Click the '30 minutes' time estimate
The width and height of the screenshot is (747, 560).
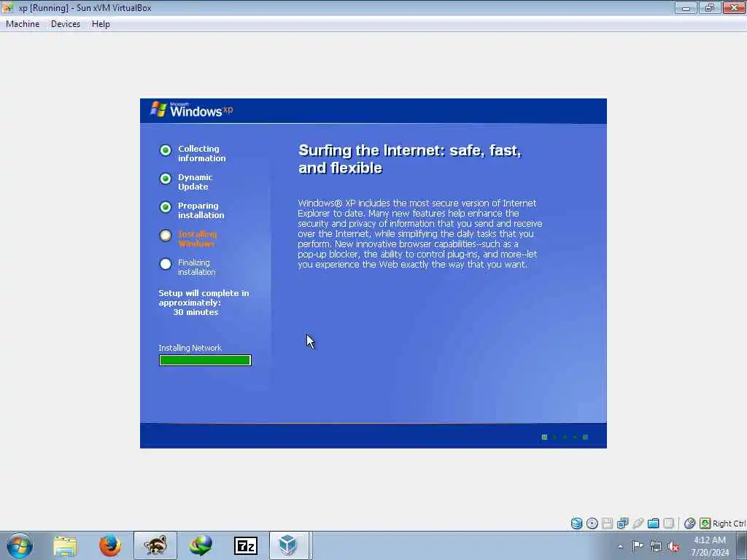[196, 312]
